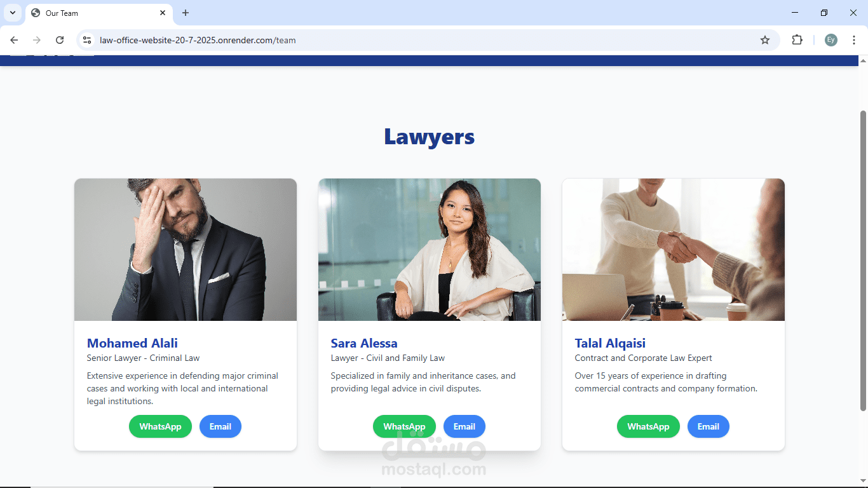Click the browser back arrow
This screenshot has height=488, width=868.
coord(14,40)
